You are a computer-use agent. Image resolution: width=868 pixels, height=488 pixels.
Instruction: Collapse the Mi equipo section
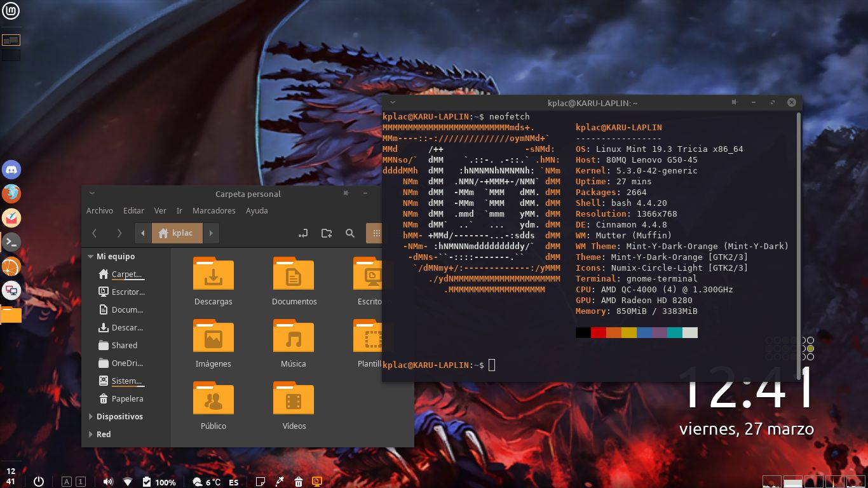pos(90,256)
